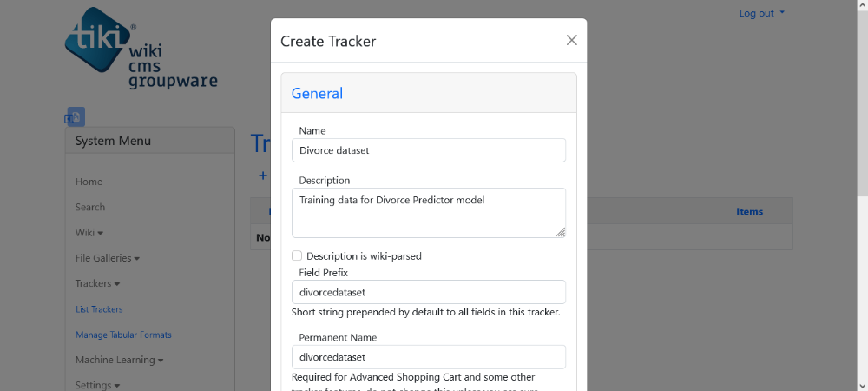This screenshot has height=391, width=868.
Task: Open the Search menu item
Action: coord(90,207)
